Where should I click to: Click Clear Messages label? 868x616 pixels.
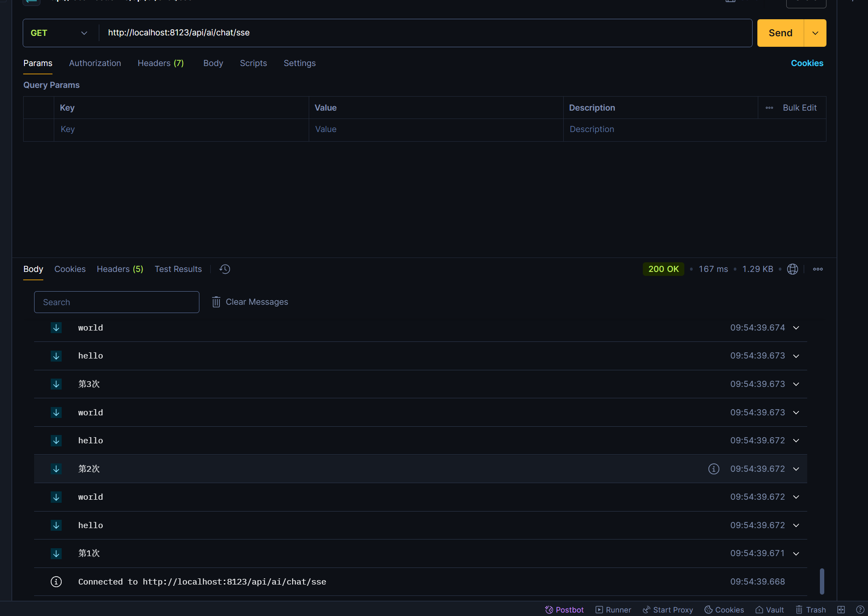(257, 302)
